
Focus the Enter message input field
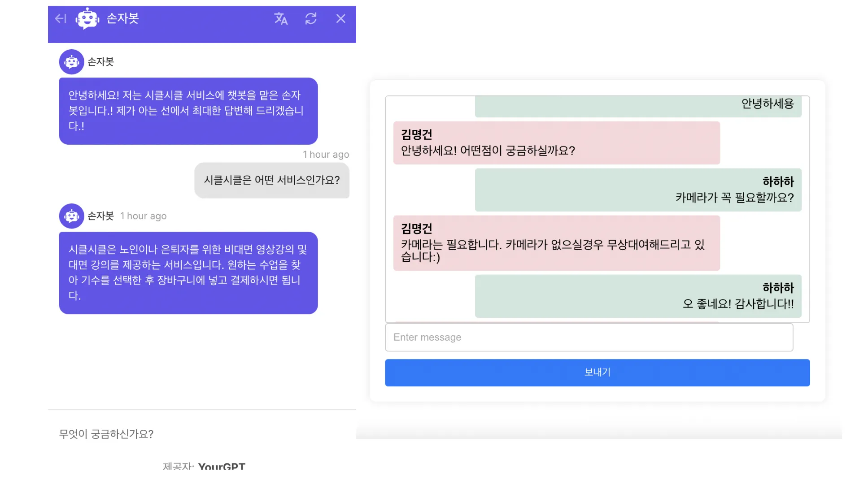(589, 337)
